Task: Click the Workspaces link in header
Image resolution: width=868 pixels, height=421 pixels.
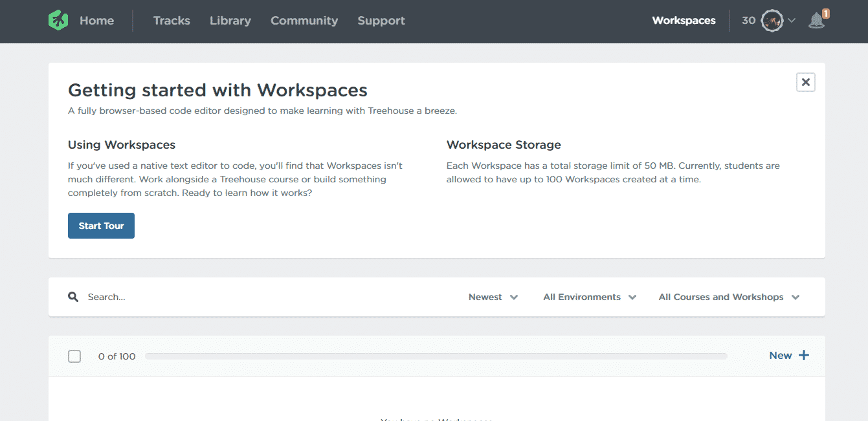Action: [684, 21]
